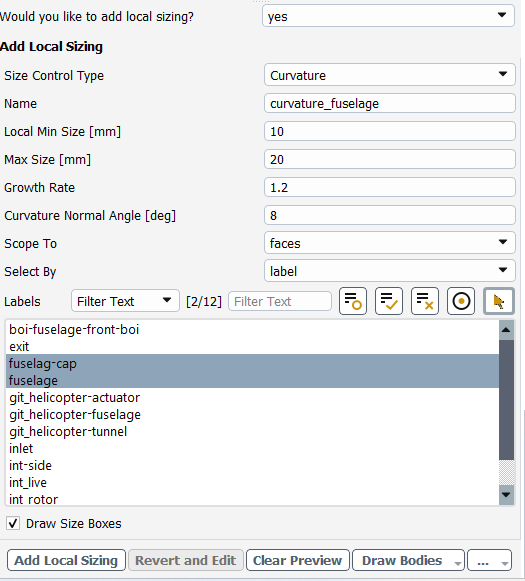Click the list scroll down arrow
Viewport: 525px width, 581px height.
tap(506, 495)
